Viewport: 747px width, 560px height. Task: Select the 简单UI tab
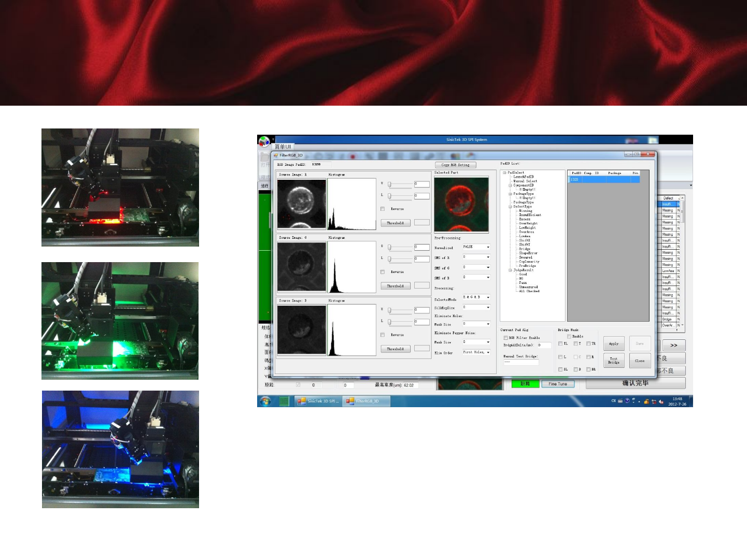point(283,147)
